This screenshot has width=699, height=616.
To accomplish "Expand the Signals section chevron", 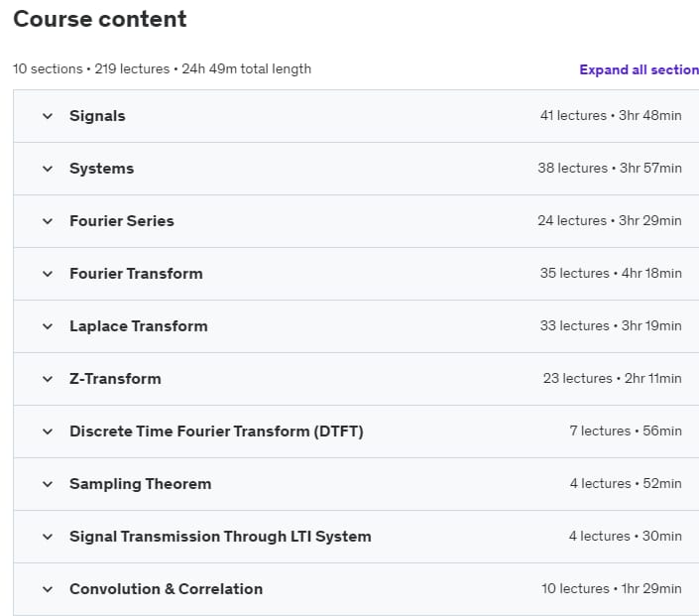I will (48, 116).
